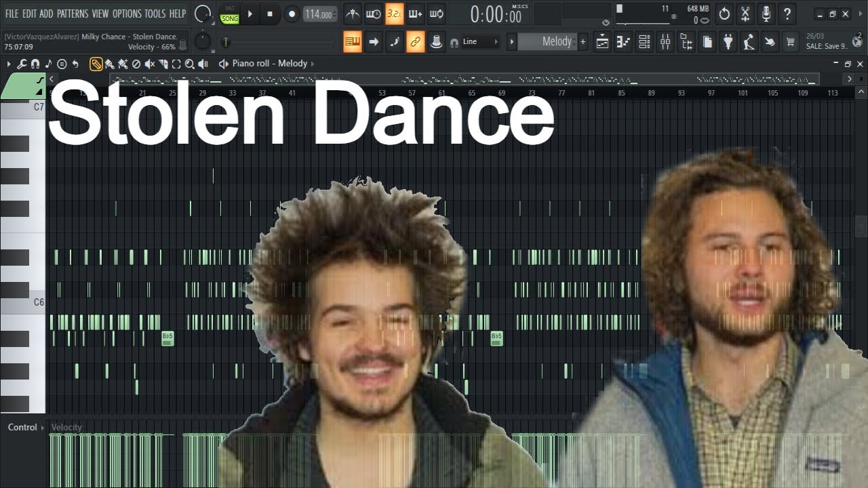Open the EDIT menu

pyautogui.click(x=30, y=14)
